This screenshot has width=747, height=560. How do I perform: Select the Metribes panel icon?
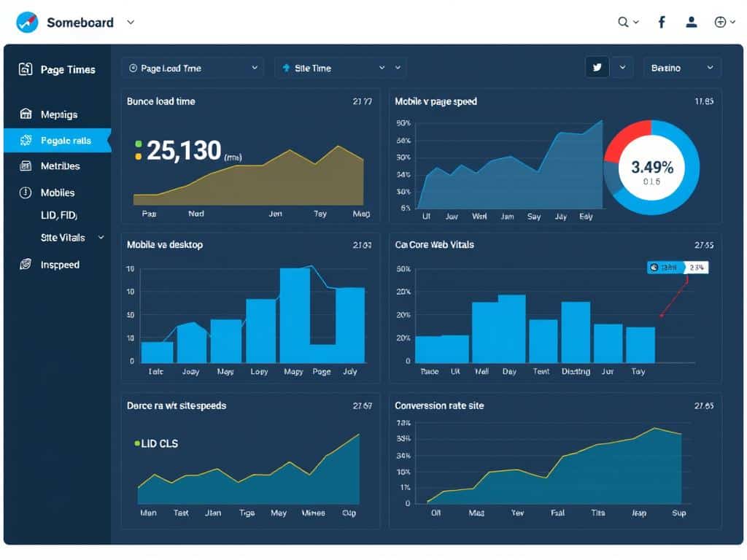(26, 166)
